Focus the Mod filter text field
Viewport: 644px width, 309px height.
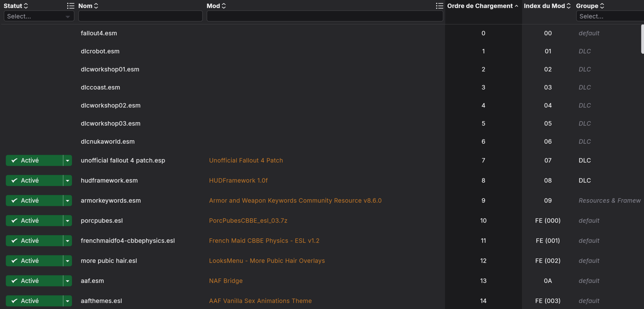[325, 16]
